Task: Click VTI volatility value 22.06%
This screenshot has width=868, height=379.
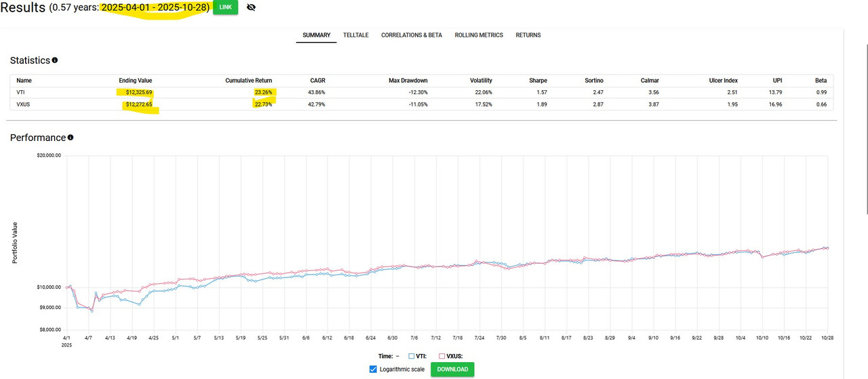Action: click(x=484, y=92)
